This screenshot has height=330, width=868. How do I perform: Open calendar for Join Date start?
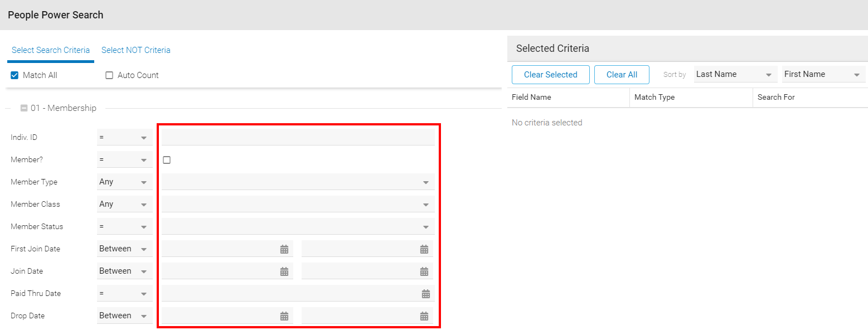(284, 271)
